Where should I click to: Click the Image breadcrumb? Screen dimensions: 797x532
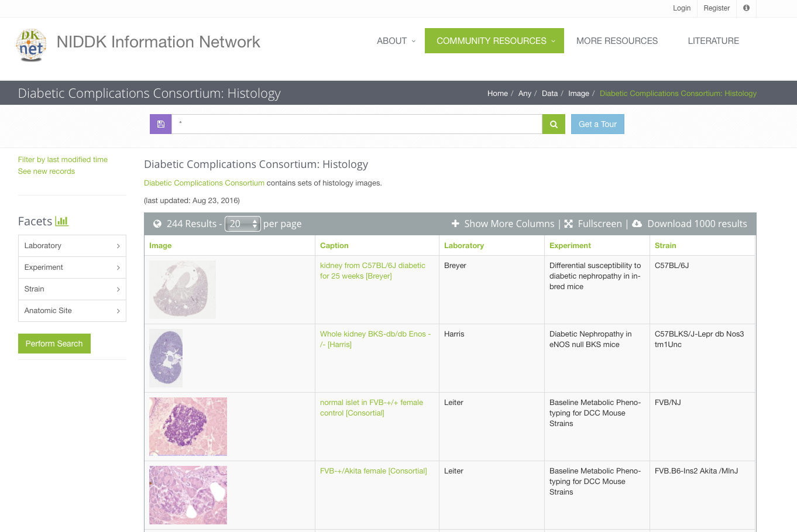(x=579, y=94)
